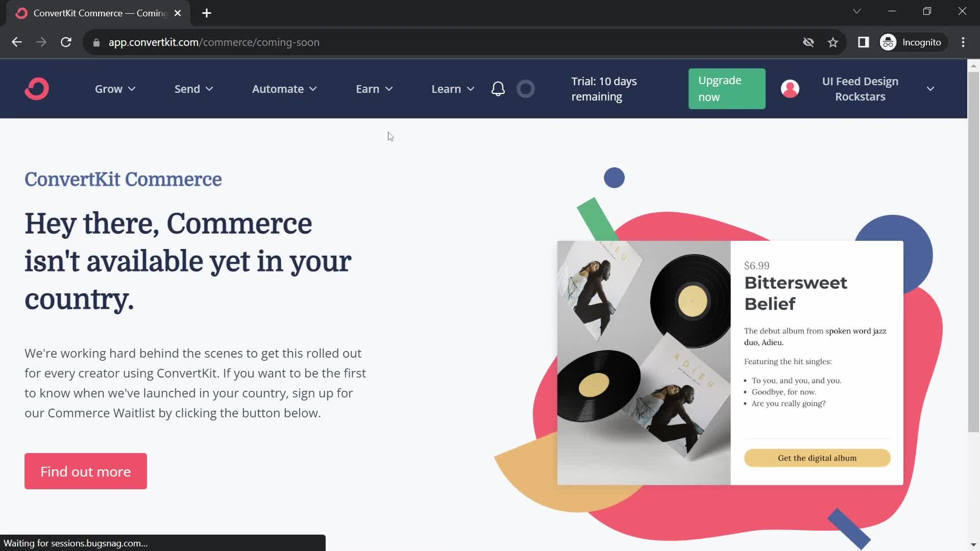
Task: Open the UI Feed Design Rockstars expander
Action: 931,88
